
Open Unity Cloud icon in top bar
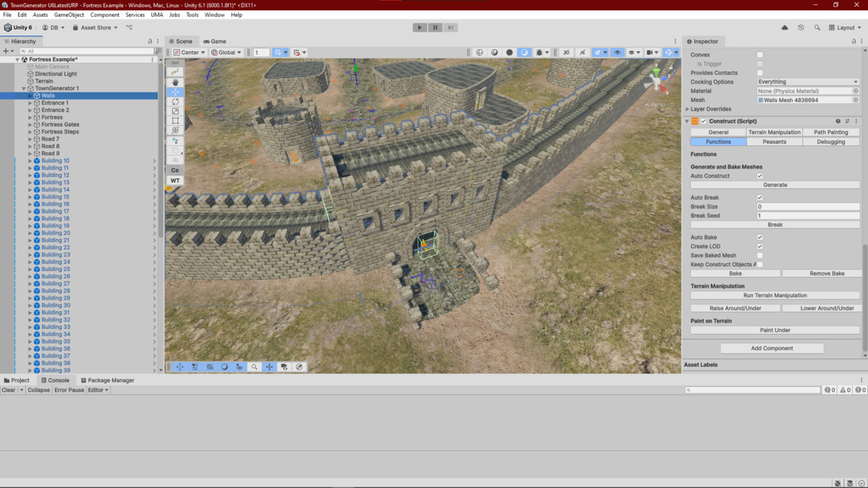[785, 27]
